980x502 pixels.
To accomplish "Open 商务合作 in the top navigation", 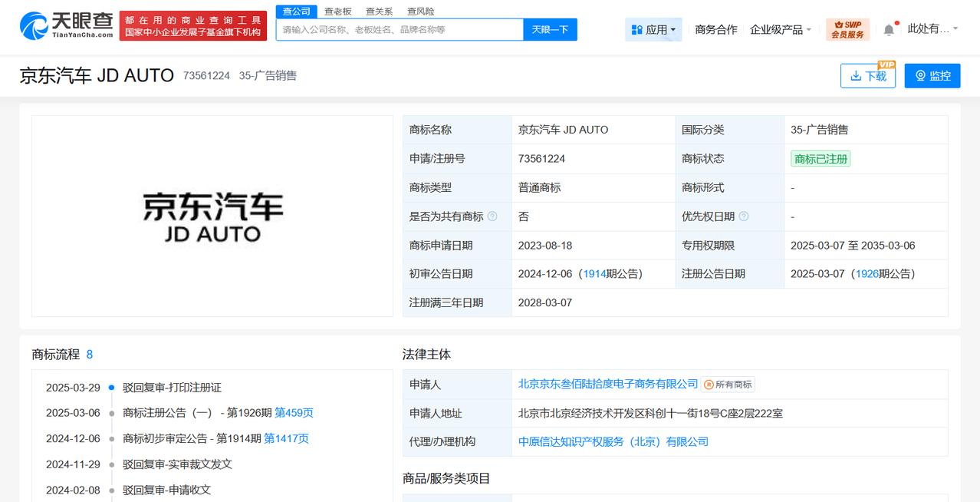I will pyautogui.click(x=716, y=29).
